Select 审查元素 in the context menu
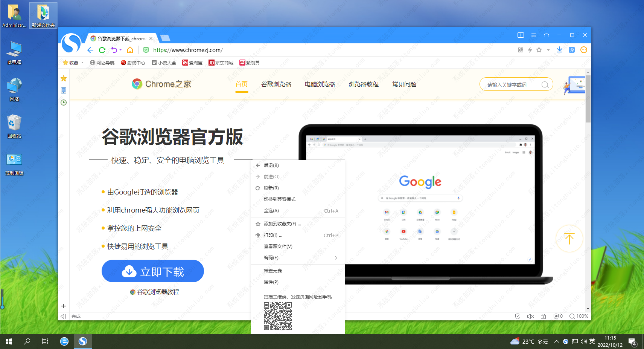The width and height of the screenshot is (644, 349). (298, 271)
